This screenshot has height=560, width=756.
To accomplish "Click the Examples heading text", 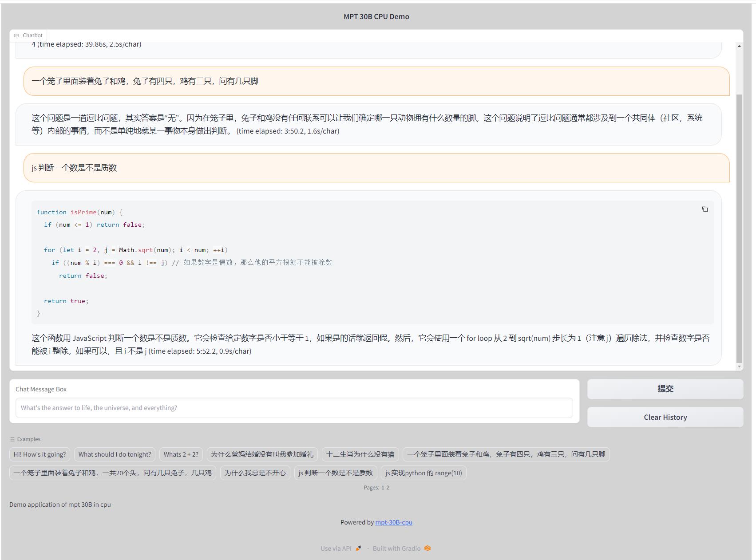I will click(29, 439).
